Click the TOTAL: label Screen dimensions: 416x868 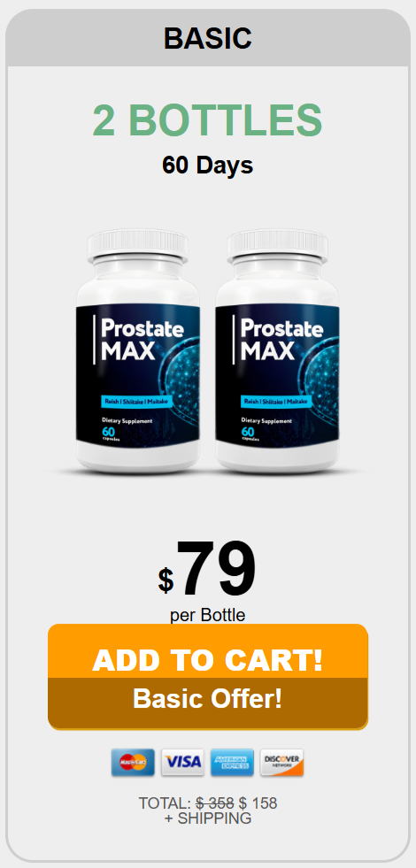(x=165, y=803)
